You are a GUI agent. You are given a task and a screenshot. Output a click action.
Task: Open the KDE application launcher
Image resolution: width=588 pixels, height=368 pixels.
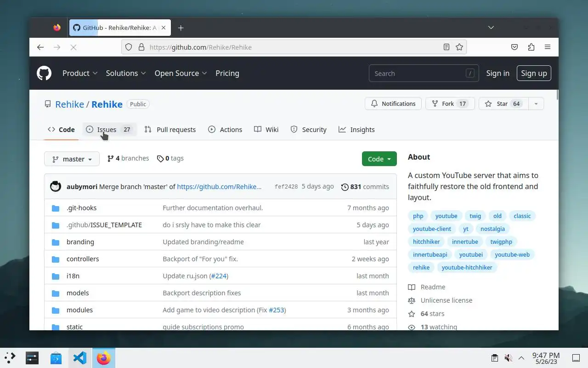[10, 357]
